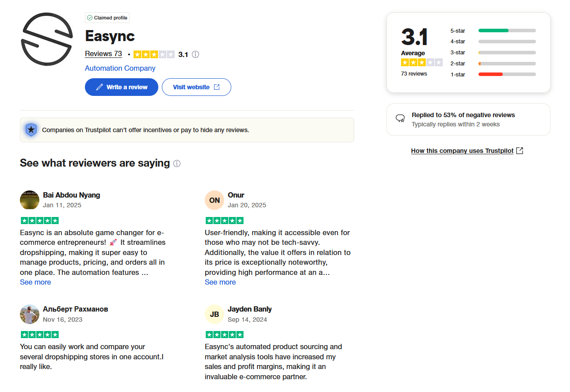
Task: Click Bai Abdou Nyang's avatar
Action: pyautogui.click(x=30, y=200)
